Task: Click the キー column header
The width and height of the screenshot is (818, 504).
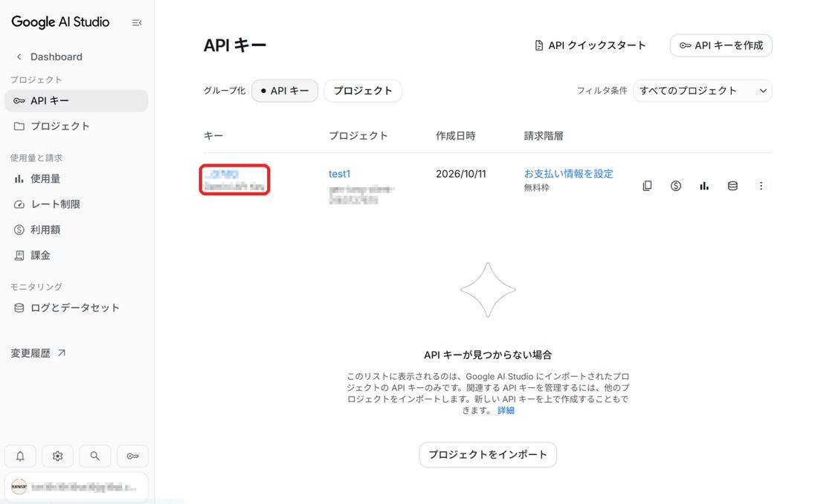Action: point(213,135)
